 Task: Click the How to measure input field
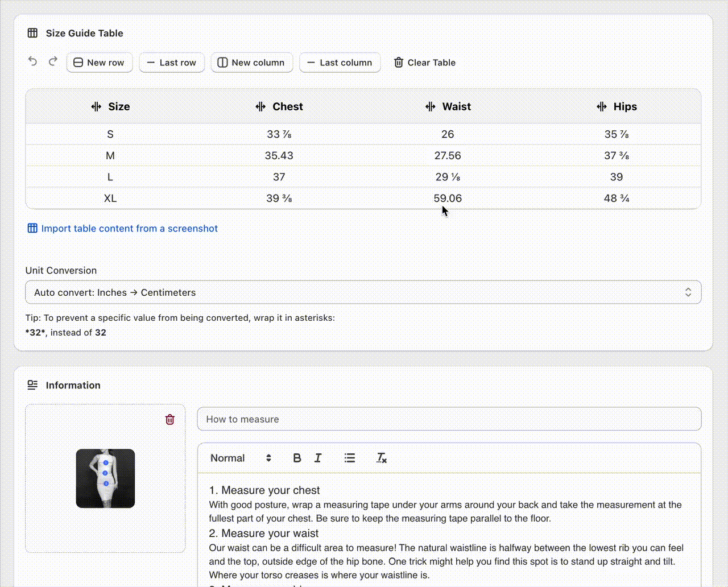(x=449, y=419)
